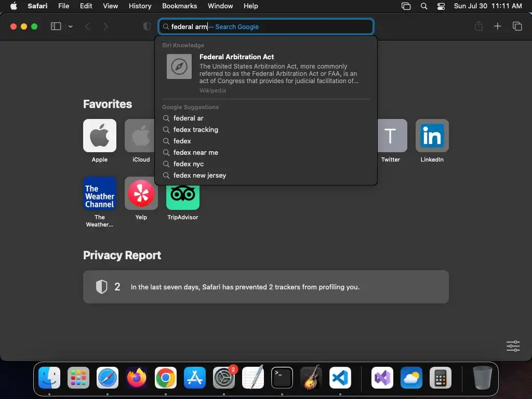Choose the 'fedex nyc' suggestion
This screenshot has width=532, height=399.
[266, 164]
